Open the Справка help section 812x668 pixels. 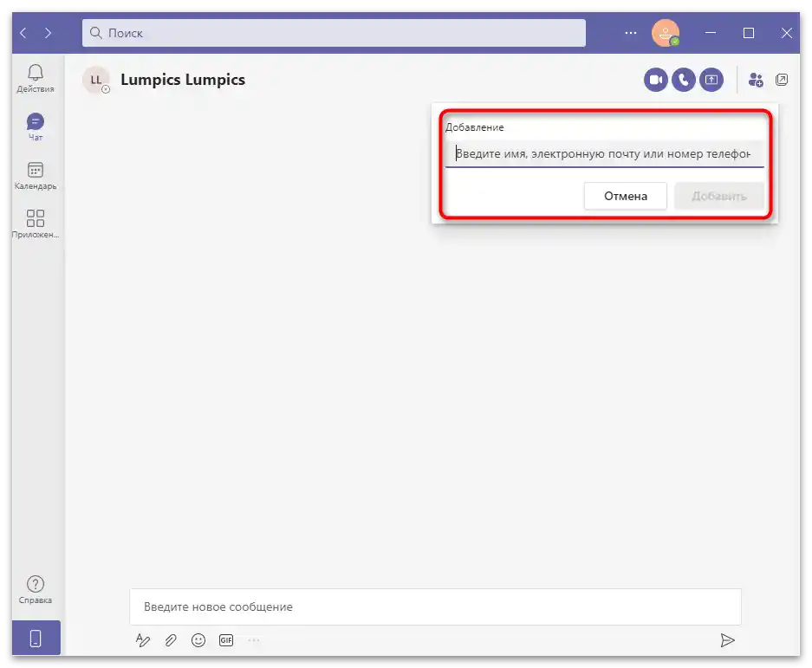click(36, 590)
